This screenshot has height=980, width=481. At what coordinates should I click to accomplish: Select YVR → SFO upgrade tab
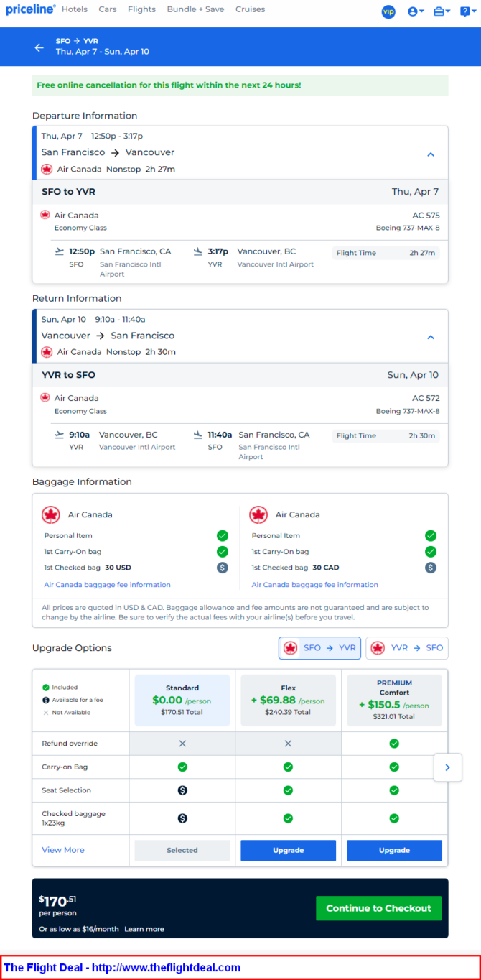[407, 648]
